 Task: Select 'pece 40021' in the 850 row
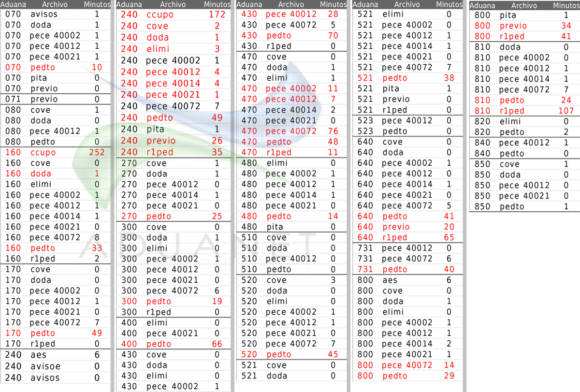coord(524,196)
